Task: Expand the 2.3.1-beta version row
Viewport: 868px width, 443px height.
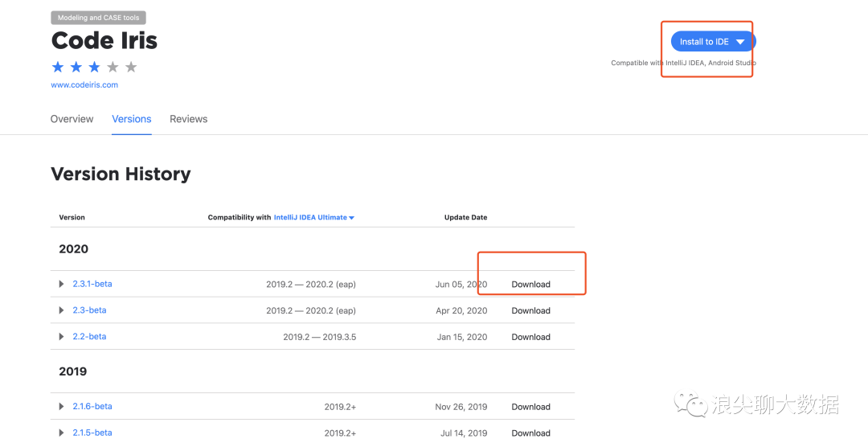Action: (61, 284)
